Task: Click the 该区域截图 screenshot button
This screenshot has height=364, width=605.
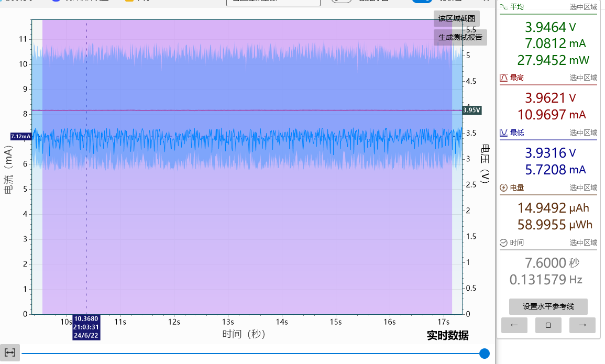Action: pyautogui.click(x=456, y=18)
